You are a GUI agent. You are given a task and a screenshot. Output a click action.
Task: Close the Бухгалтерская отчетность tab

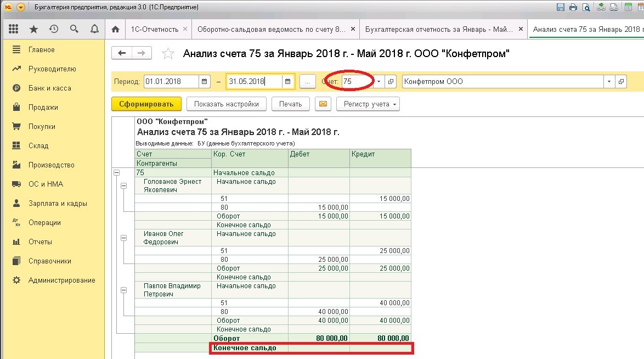(521, 29)
